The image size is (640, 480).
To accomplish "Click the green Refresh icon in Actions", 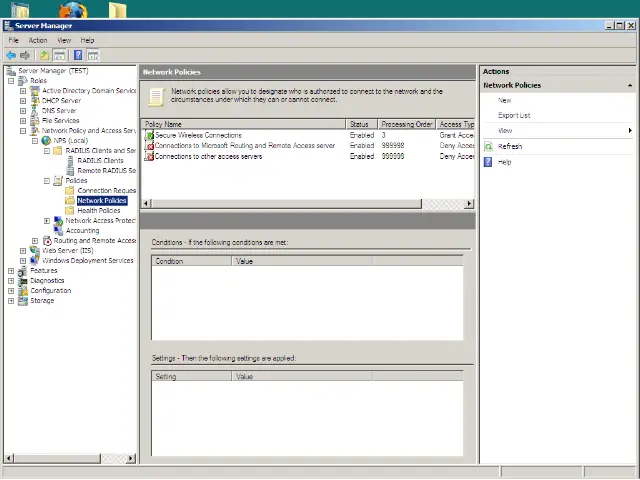I will coord(488,147).
